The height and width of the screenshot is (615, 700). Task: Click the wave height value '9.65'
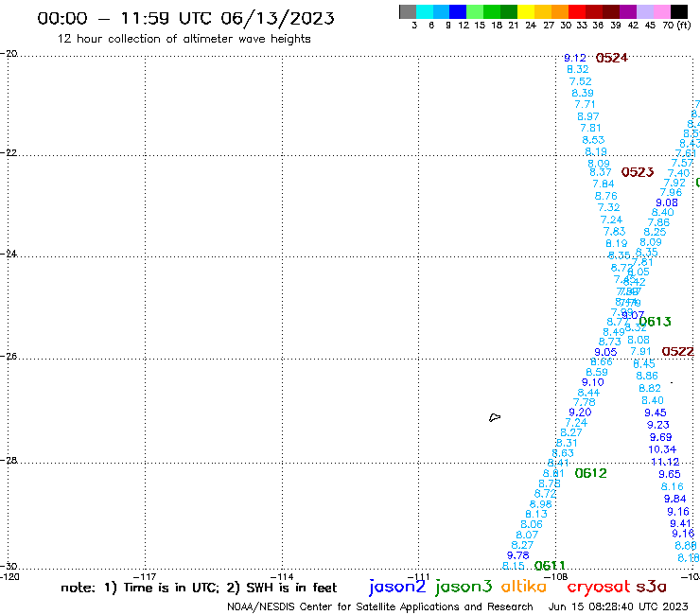pyautogui.click(x=670, y=474)
